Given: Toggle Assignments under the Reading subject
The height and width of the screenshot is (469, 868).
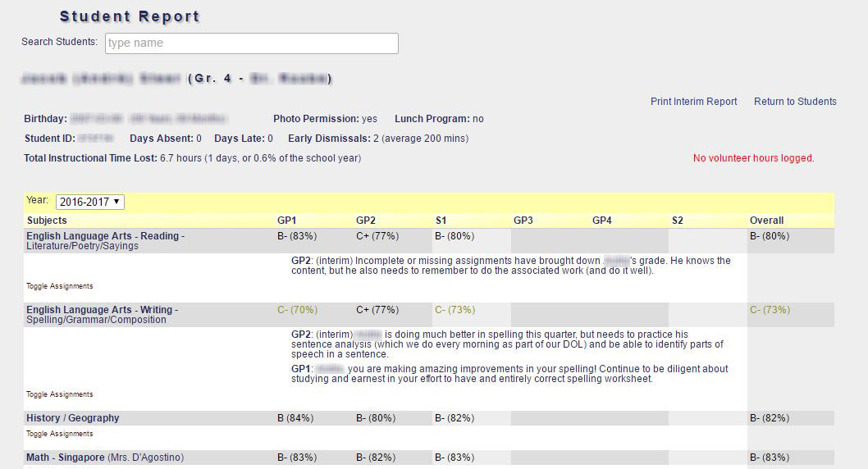Looking at the screenshot, I should point(60,286).
